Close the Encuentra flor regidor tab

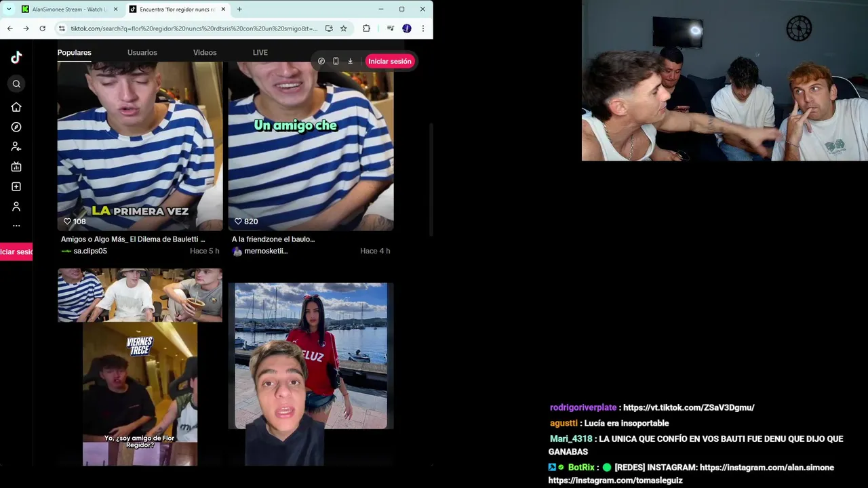click(223, 9)
